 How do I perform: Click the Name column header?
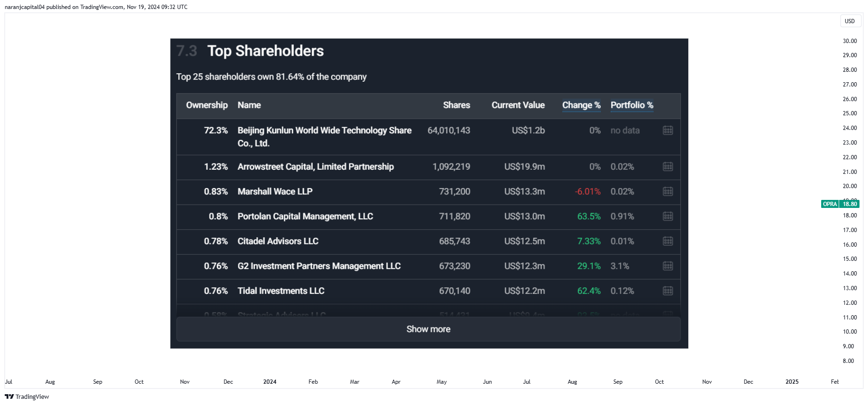pyautogui.click(x=249, y=105)
